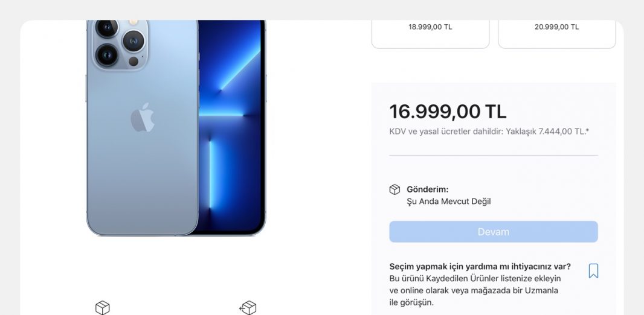Click the Seçim yapmak için yardıma heading
The height and width of the screenshot is (315, 644).
pos(480,267)
